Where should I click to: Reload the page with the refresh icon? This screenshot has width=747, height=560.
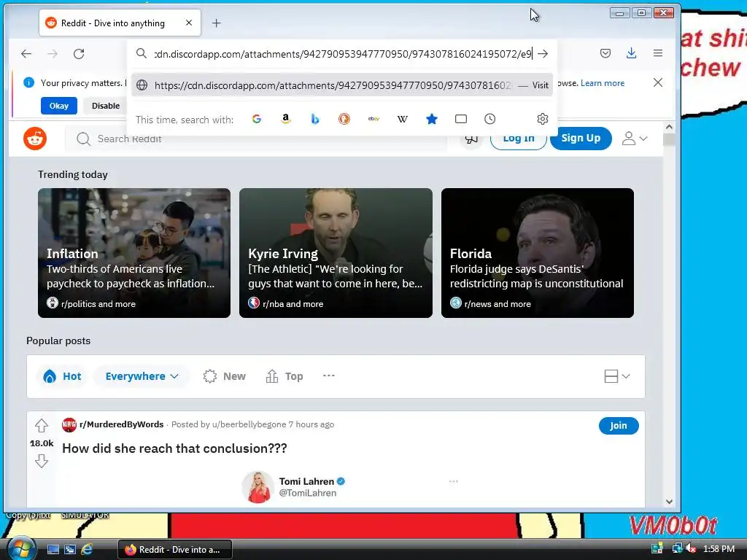pos(79,54)
